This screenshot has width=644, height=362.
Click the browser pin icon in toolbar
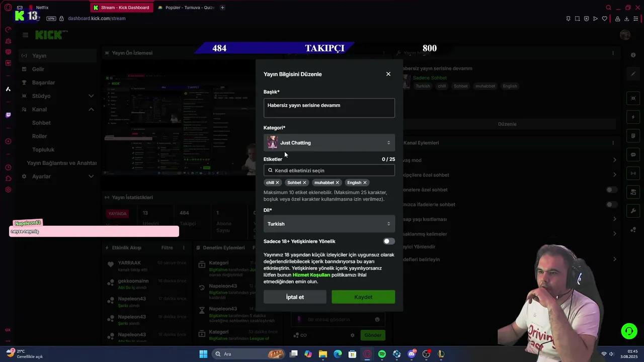(568, 19)
